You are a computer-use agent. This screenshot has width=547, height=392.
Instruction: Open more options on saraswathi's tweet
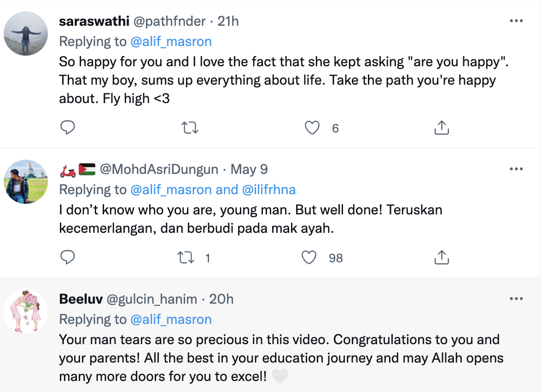[x=516, y=21]
